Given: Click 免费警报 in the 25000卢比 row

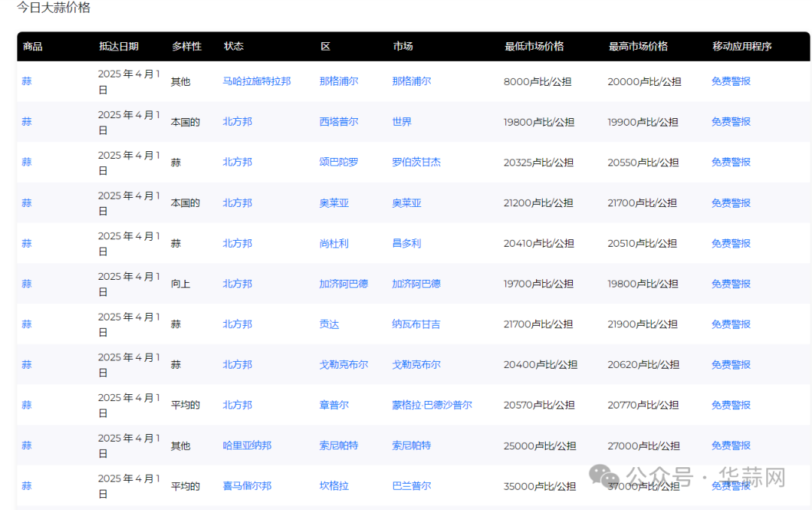Looking at the screenshot, I should pos(731,445).
